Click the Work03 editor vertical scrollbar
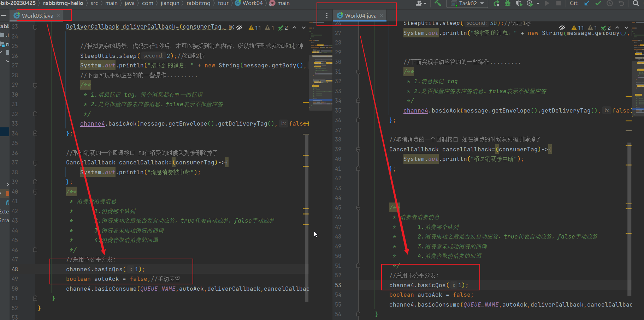 point(307,218)
